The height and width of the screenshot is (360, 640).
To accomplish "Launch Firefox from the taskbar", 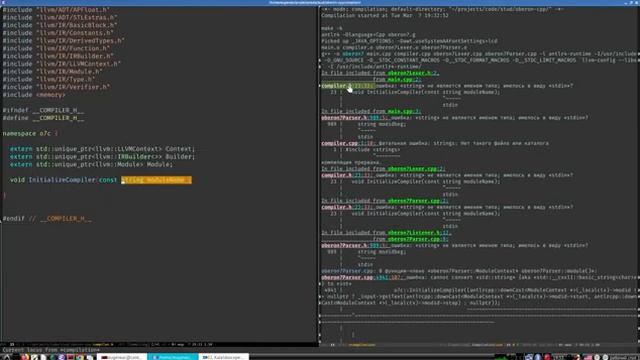I will (25, 357).
